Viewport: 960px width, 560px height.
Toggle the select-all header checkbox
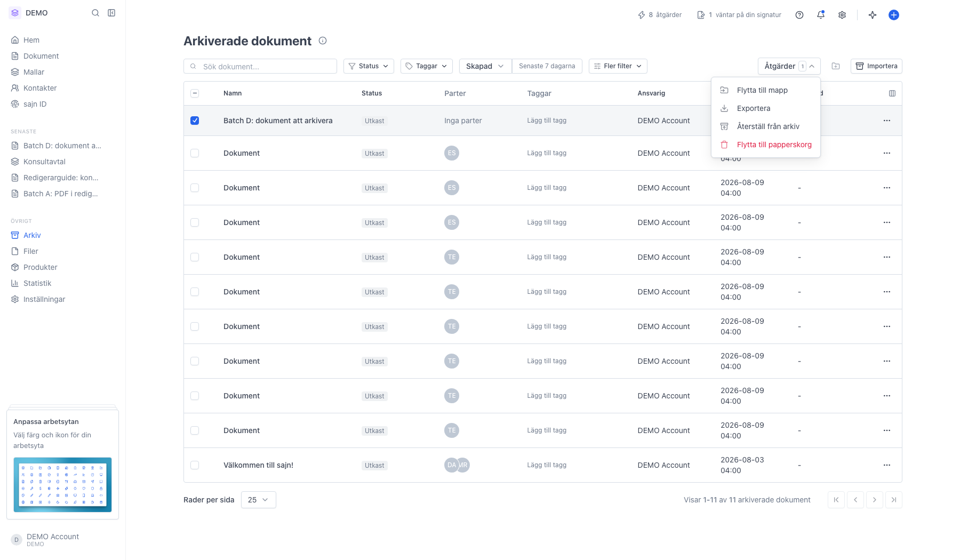[195, 93]
